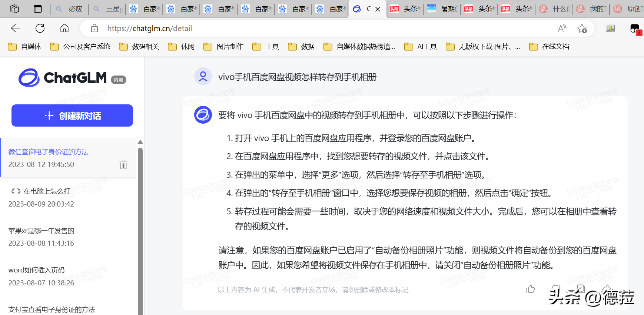Copy the AI answer
The width and height of the screenshot is (644, 315).
click(x=581, y=288)
